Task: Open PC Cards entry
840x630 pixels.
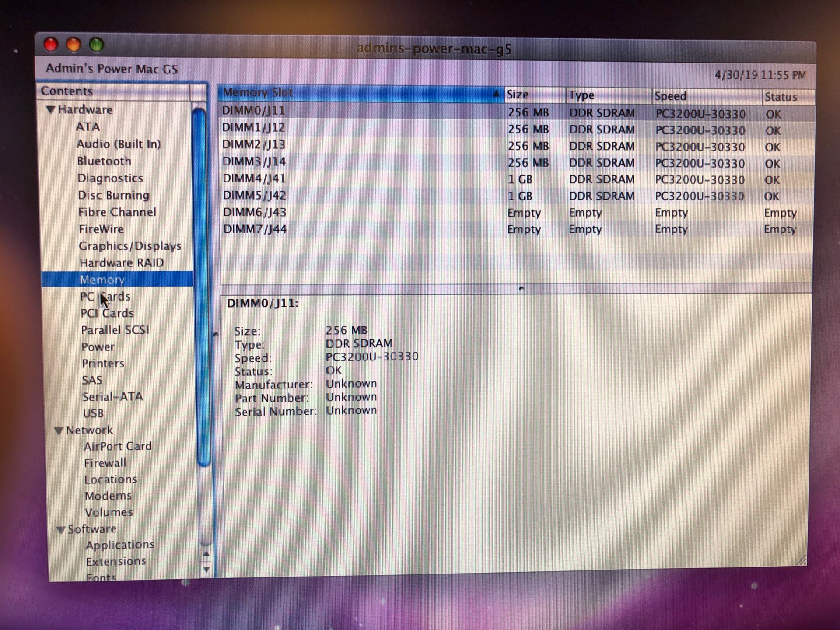Action: (105, 297)
